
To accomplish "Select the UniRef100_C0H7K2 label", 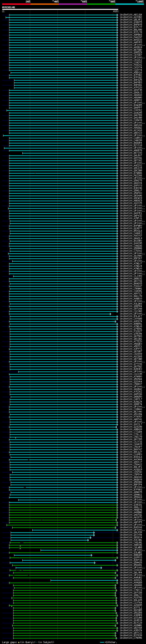I will (x=131, y=110).
